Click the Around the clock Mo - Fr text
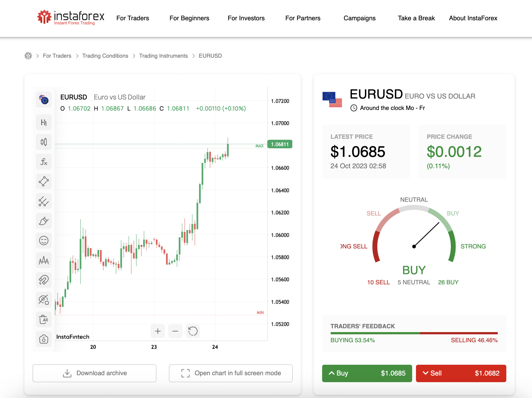 click(x=393, y=108)
